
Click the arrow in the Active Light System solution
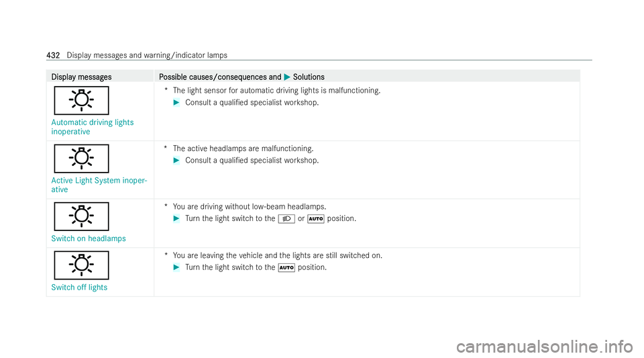pyautogui.click(x=176, y=161)
